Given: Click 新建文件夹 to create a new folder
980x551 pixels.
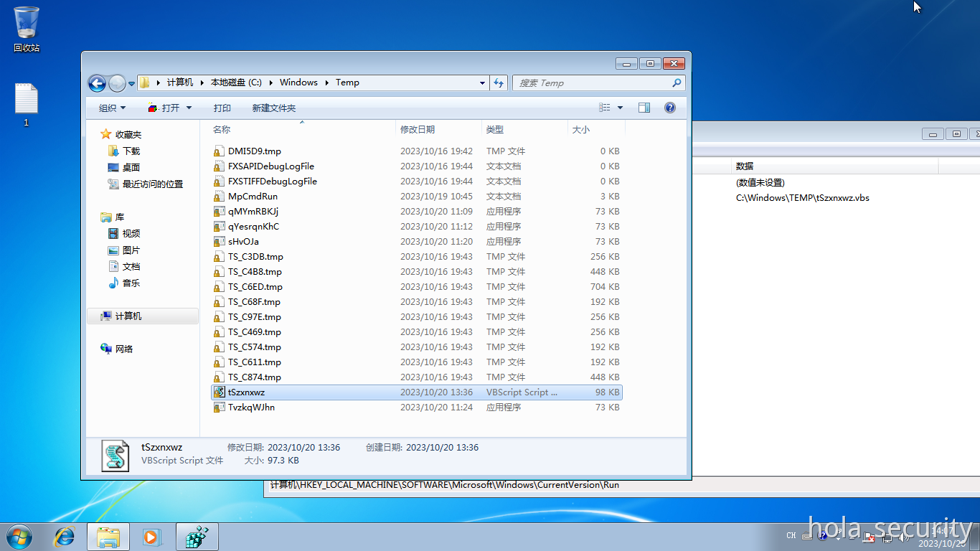Looking at the screenshot, I should tap(274, 107).
